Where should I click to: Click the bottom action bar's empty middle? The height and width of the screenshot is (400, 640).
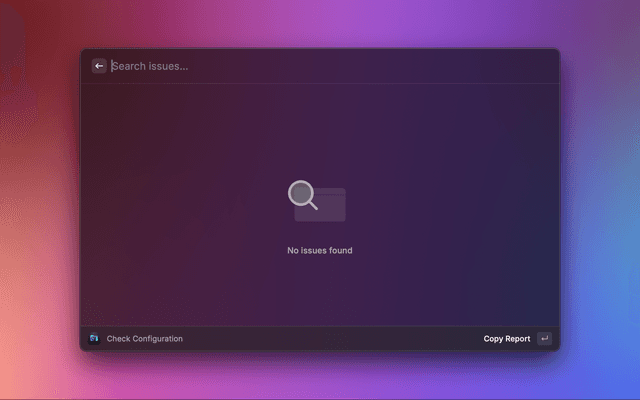[330, 339]
